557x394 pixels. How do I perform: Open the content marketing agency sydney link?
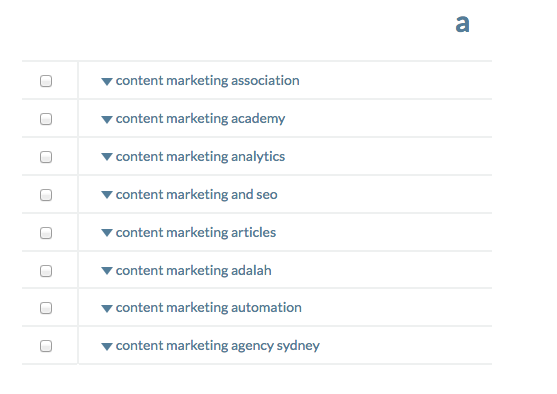pyautogui.click(x=218, y=346)
